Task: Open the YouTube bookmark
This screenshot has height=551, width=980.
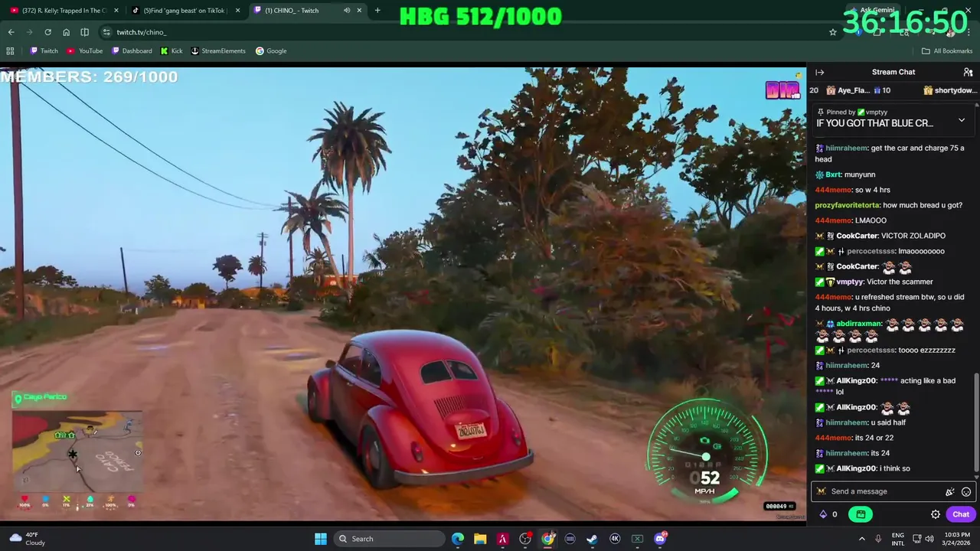Action: click(x=84, y=51)
